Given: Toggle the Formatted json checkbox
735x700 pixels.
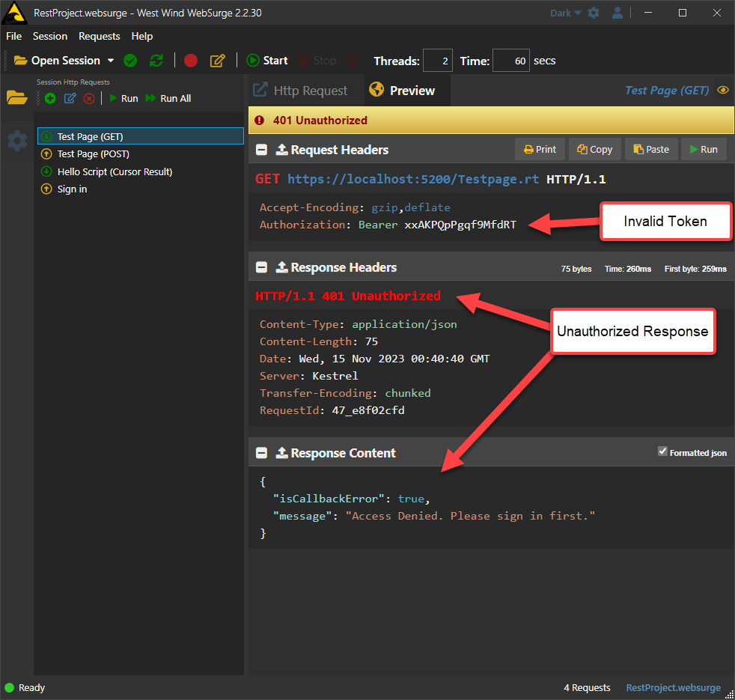Looking at the screenshot, I should coord(662,451).
